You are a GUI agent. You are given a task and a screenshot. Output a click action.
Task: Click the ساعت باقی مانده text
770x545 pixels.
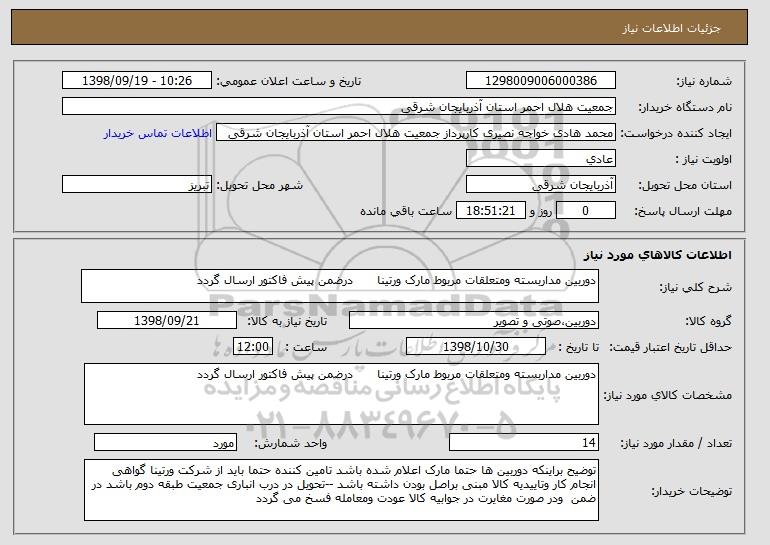pyautogui.click(x=406, y=212)
